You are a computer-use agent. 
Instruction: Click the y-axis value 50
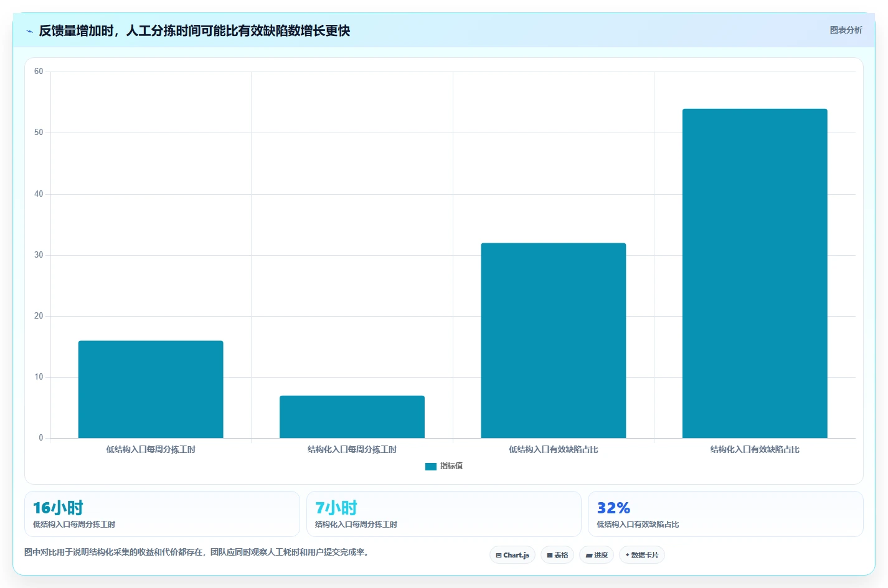(39, 133)
